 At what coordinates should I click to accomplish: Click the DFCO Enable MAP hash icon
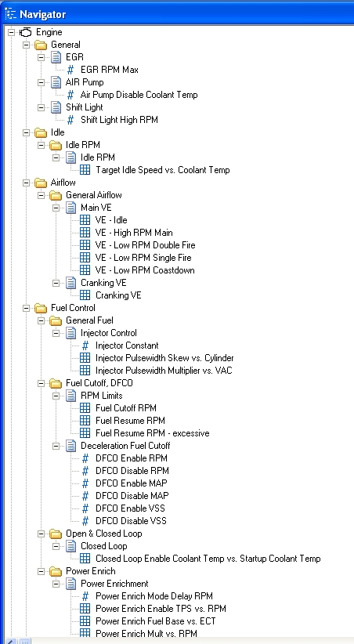tap(85, 483)
